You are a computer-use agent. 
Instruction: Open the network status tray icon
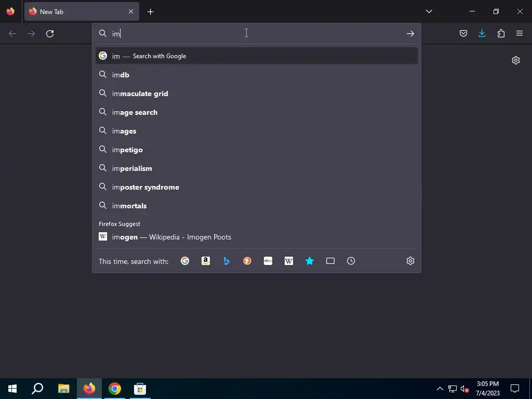click(453, 389)
